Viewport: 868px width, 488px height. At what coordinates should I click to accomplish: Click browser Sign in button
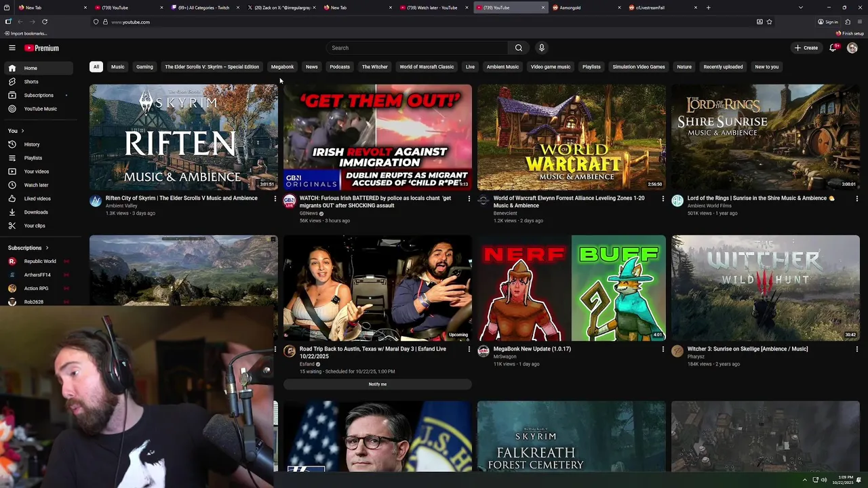pyautogui.click(x=829, y=22)
